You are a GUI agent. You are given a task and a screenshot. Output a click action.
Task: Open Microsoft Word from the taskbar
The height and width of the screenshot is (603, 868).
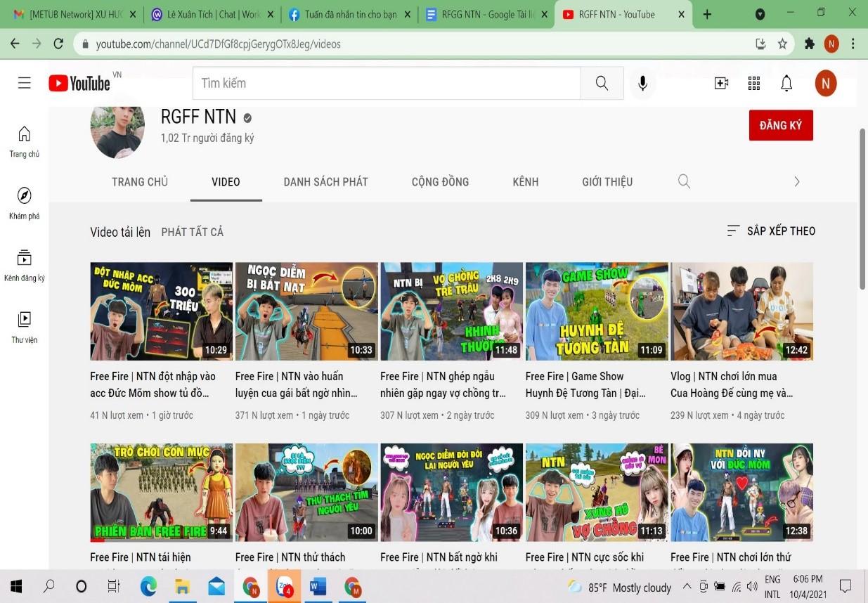coord(318,585)
